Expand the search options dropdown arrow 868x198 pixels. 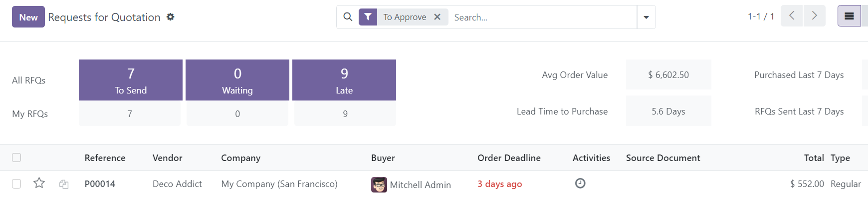tap(646, 17)
